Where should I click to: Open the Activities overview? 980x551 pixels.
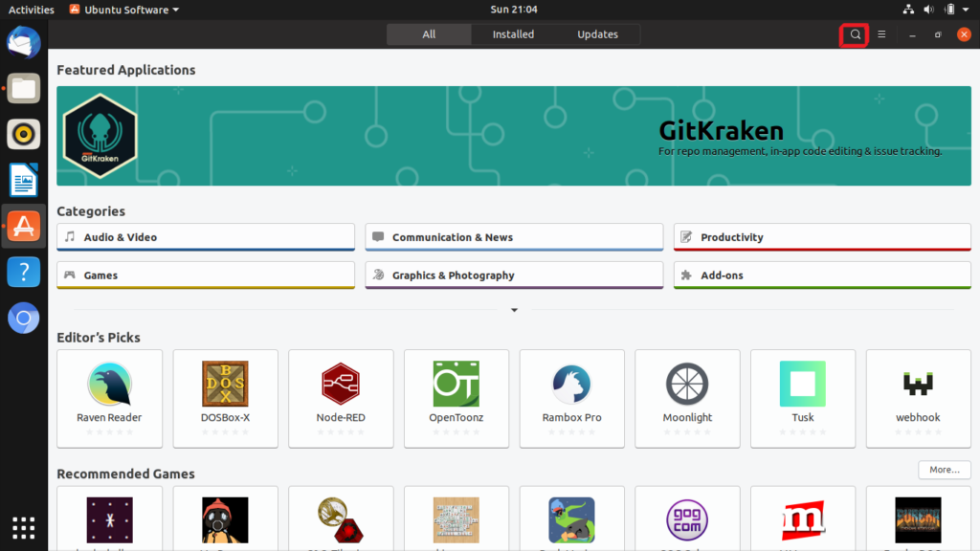(x=32, y=10)
